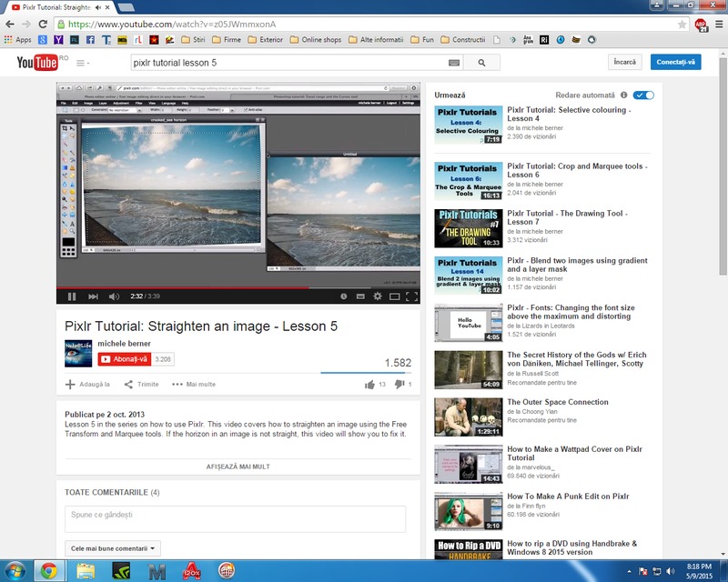Image resolution: width=728 pixels, height=582 pixels.
Task: Expand description with Afișează mai mult
Action: [x=238, y=467]
